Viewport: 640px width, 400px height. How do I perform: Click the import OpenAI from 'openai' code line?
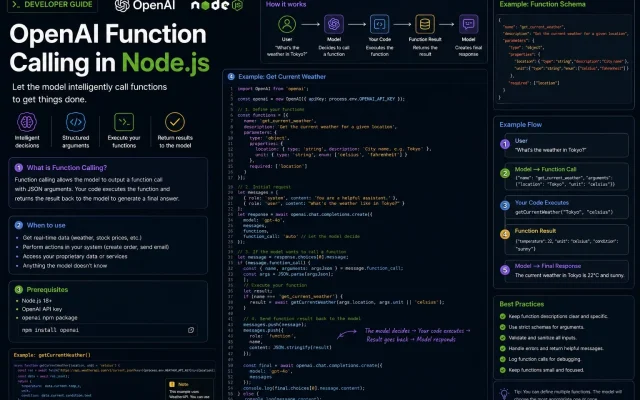273,89
